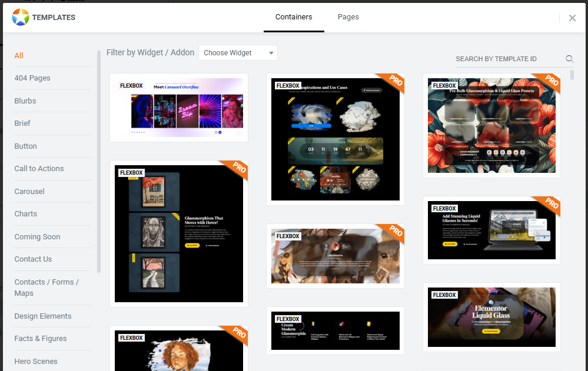
Task: Type in Search by Template ID field
Action: 509,59
